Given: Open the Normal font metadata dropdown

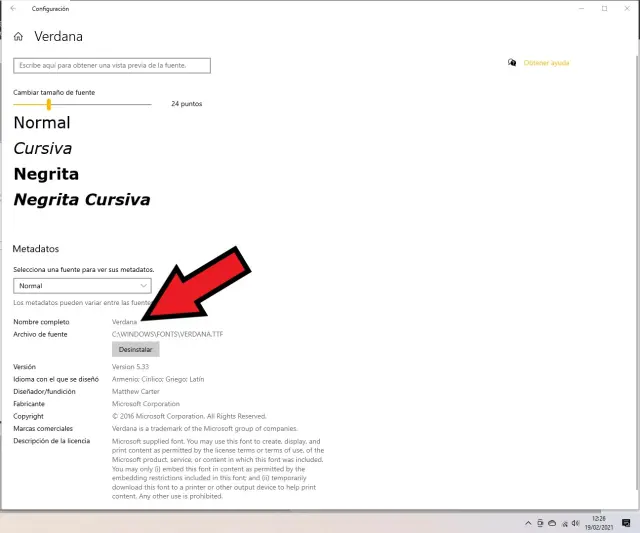Looking at the screenshot, I should (82, 285).
